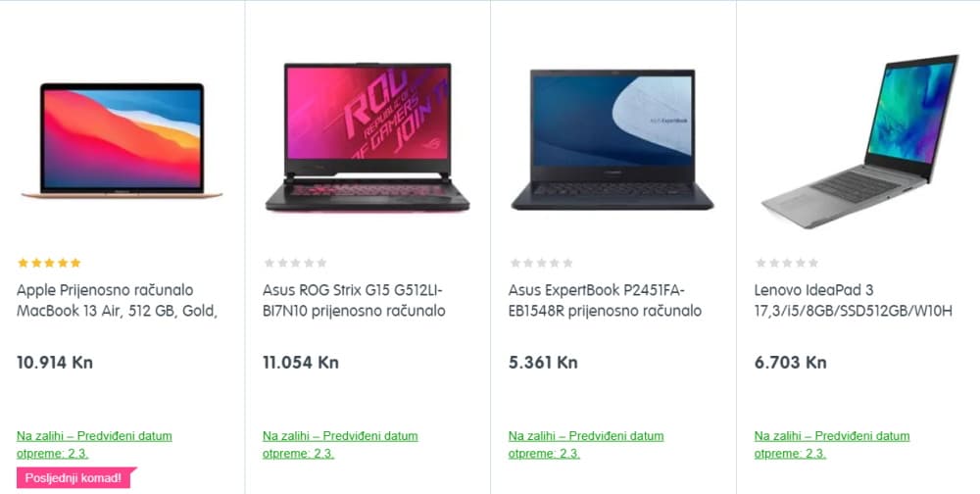Image resolution: width=980 pixels, height=494 pixels.
Task: Click ExpertBook stock availability link
Action: (586, 444)
